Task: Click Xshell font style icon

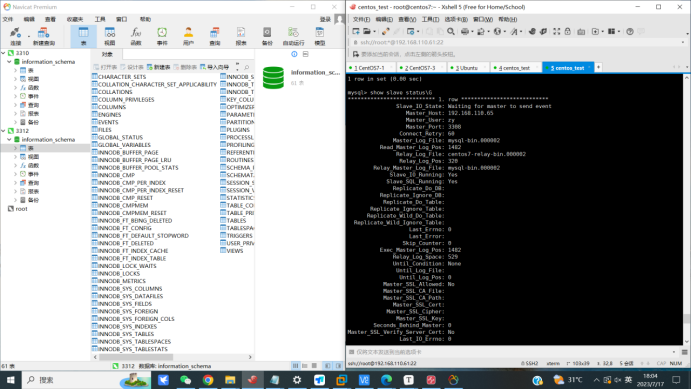Action: point(514,31)
